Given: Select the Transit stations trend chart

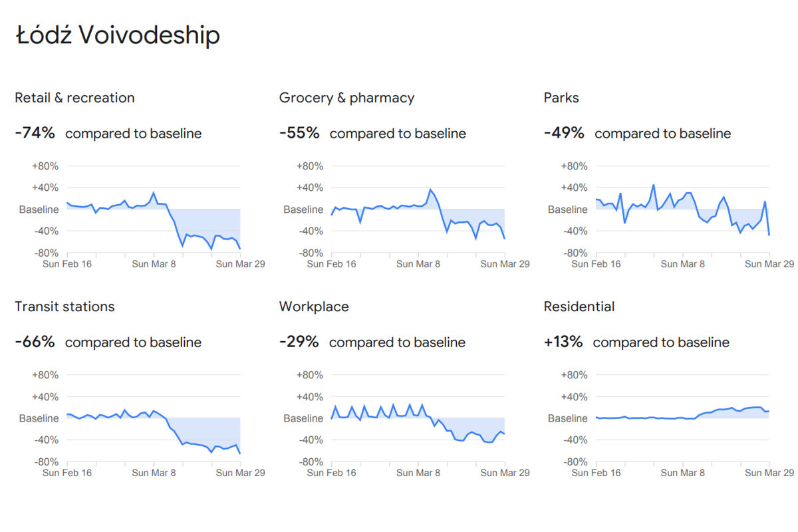Looking at the screenshot, I should pyautogui.click(x=153, y=418).
